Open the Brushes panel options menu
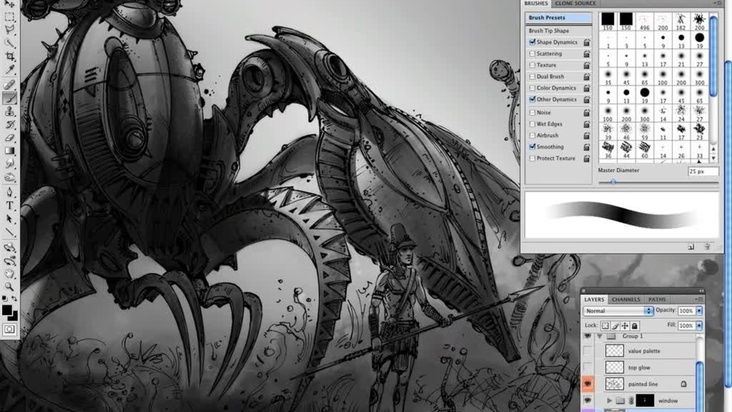This screenshot has width=732, height=412. pyautogui.click(x=717, y=3)
